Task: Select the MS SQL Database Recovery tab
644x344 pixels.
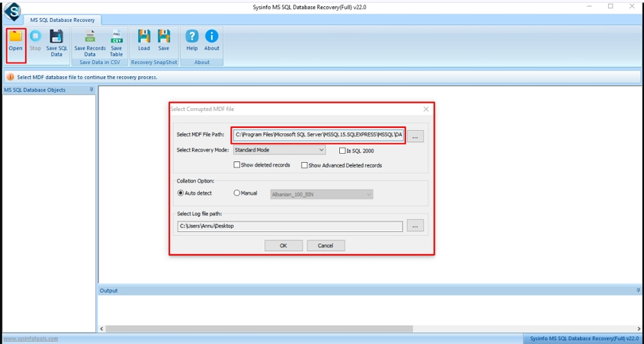Action: (x=62, y=20)
